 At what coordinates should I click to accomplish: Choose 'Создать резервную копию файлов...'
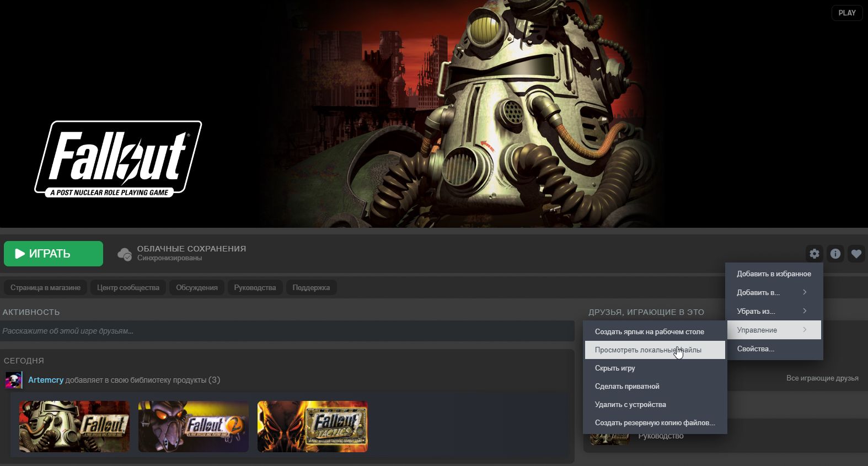click(655, 422)
